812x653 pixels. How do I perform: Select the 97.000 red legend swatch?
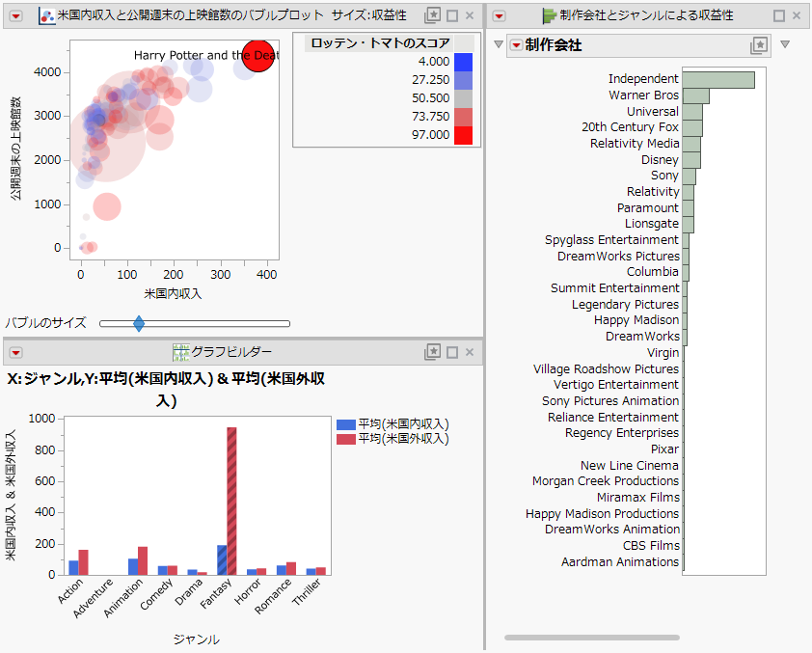point(463,135)
